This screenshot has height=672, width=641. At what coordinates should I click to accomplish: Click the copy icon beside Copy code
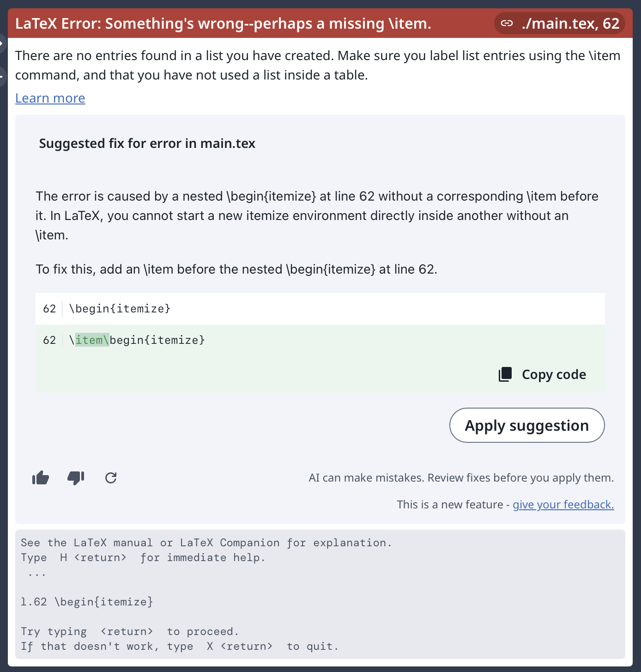click(x=505, y=374)
